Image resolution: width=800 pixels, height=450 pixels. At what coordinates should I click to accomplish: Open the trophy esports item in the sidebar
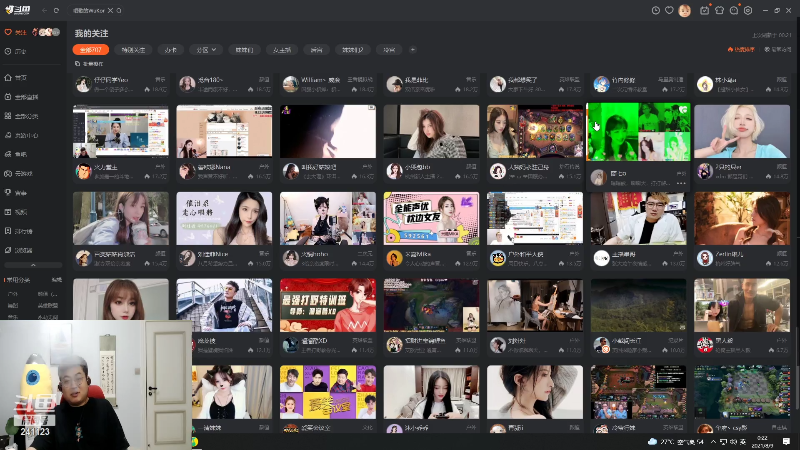coord(15,193)
